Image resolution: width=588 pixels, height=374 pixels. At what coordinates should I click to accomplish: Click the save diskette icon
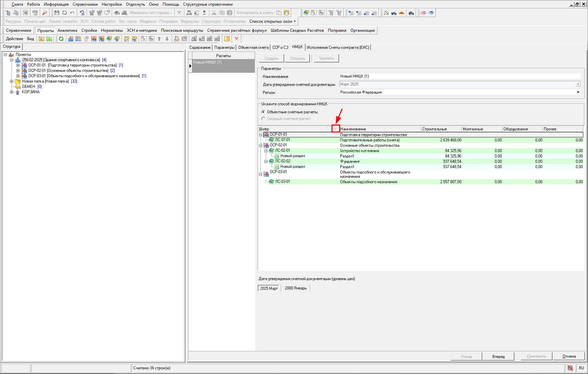(57, 13)
